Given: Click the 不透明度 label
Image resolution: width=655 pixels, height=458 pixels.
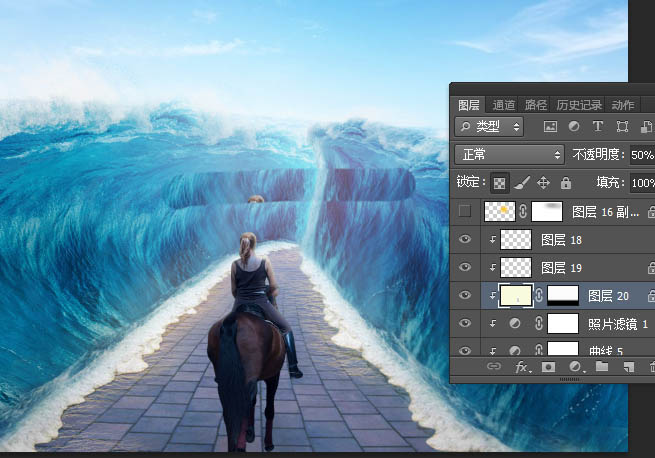Looking at the screenshot, I should pyautogui.click(x=597, y=155).
